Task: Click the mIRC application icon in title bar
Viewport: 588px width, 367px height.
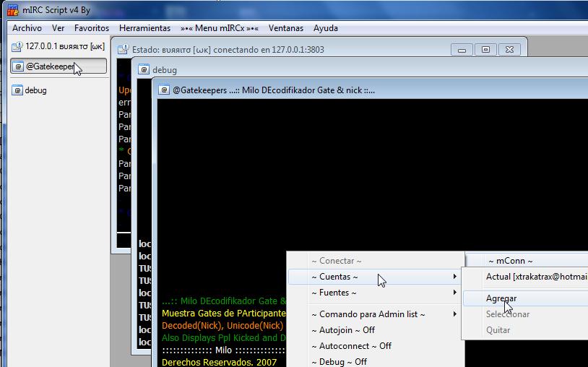Action: (x=13, y=10)
